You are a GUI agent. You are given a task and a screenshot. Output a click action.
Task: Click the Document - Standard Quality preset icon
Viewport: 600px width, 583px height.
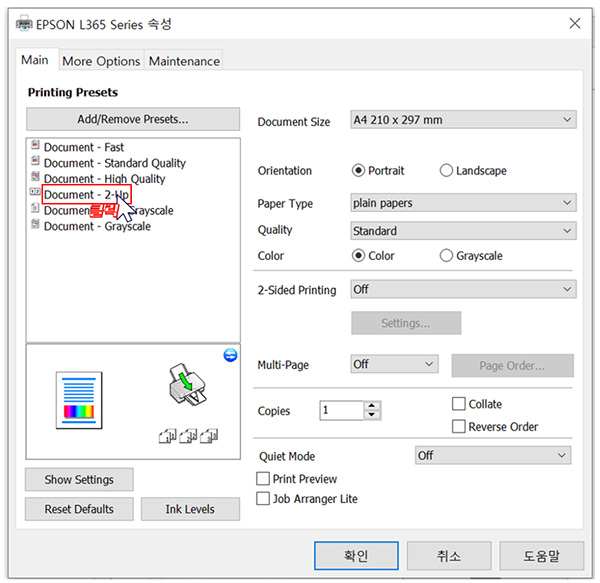pos(35,161)
